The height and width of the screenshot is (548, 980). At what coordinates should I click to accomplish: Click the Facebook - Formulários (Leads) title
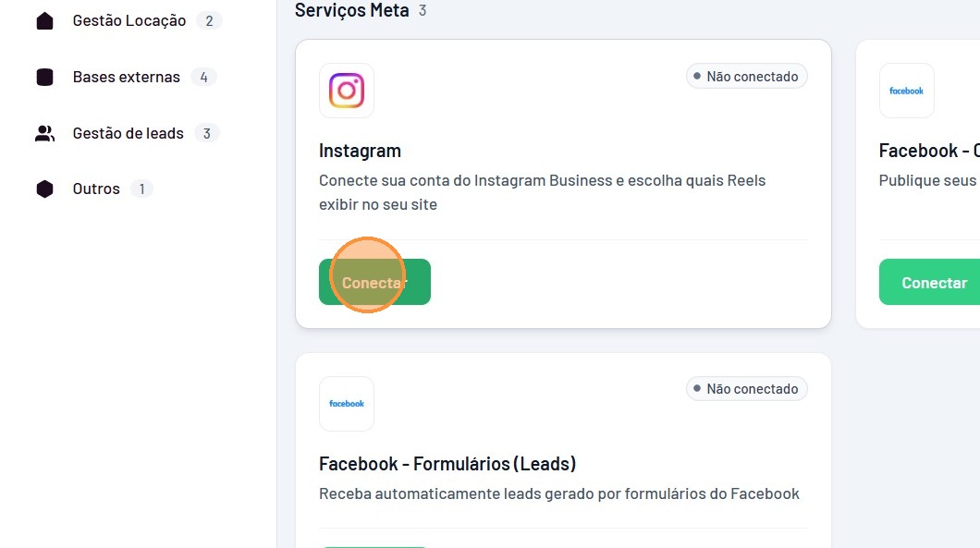447,464
